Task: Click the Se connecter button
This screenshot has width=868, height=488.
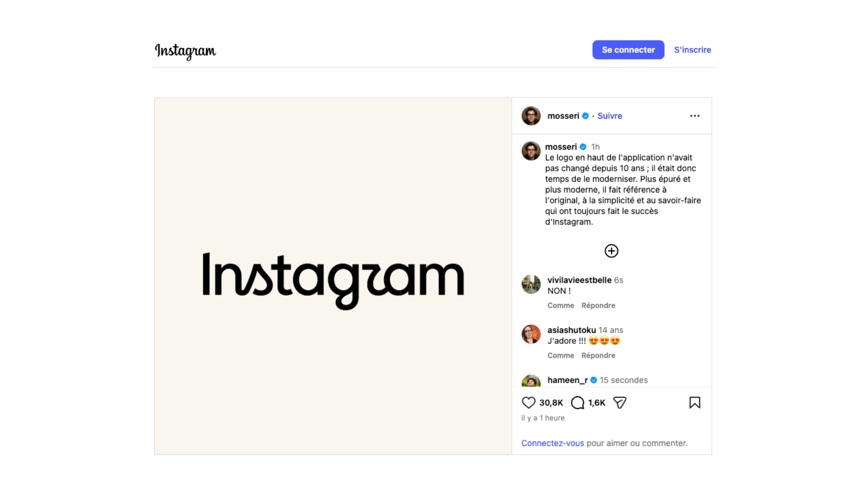Action: (x=628, y=50)
